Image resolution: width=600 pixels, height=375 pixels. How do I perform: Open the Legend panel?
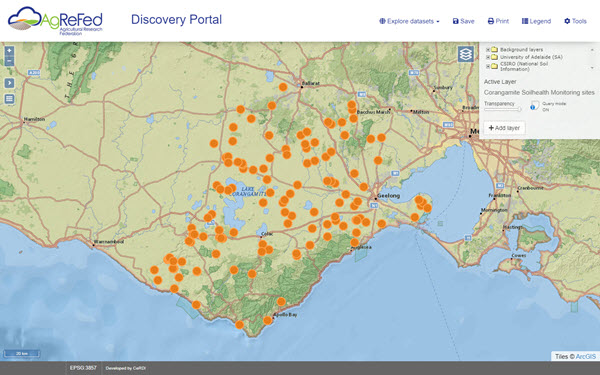pos(536,21)
